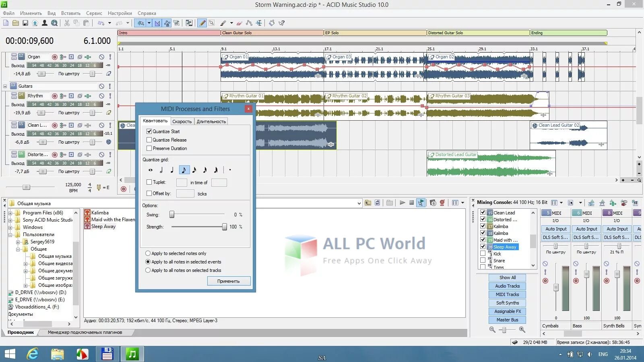Check the Kick channel in the mixer list
Image resolution: width=644 pixels, height=362 pixels.
pos(483,253)
